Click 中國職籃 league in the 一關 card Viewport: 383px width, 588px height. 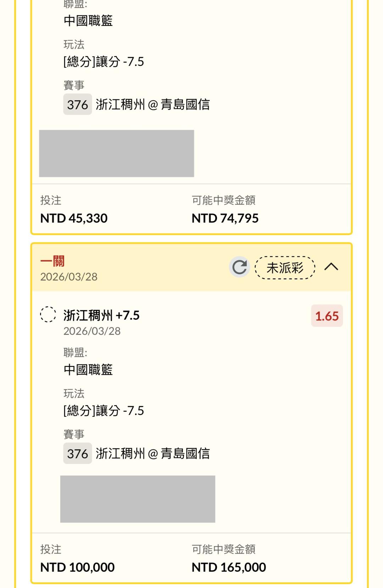(x=88, y=370)
